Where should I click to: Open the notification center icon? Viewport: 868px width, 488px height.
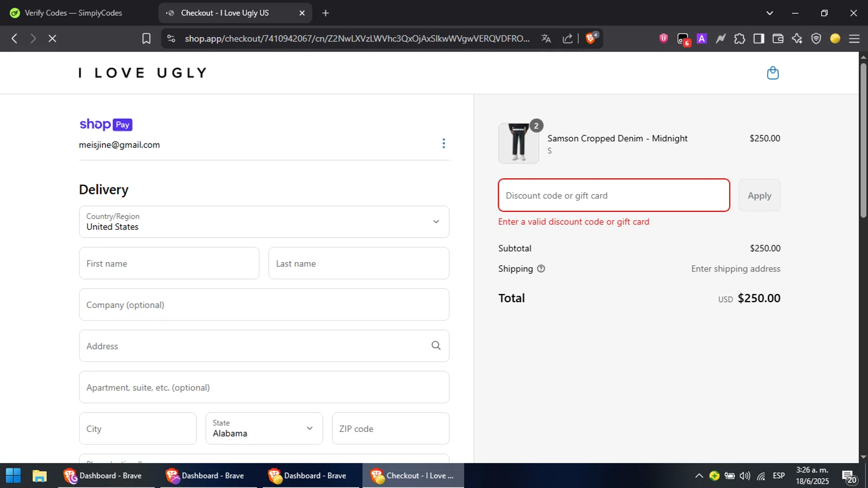(x=849, y=477)
